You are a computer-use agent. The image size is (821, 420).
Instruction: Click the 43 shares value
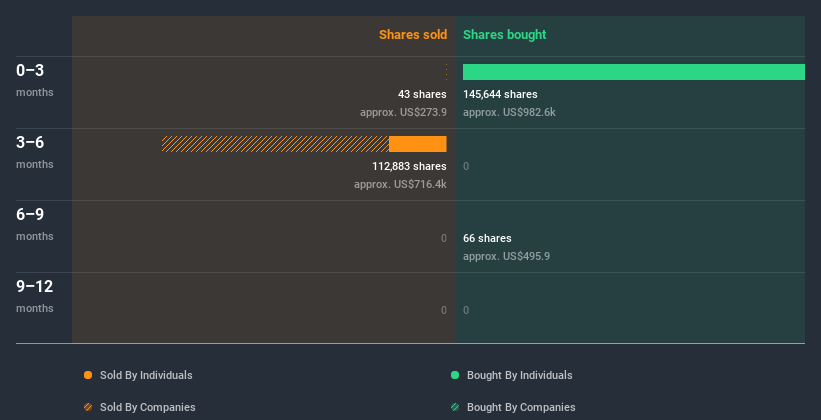422,94
